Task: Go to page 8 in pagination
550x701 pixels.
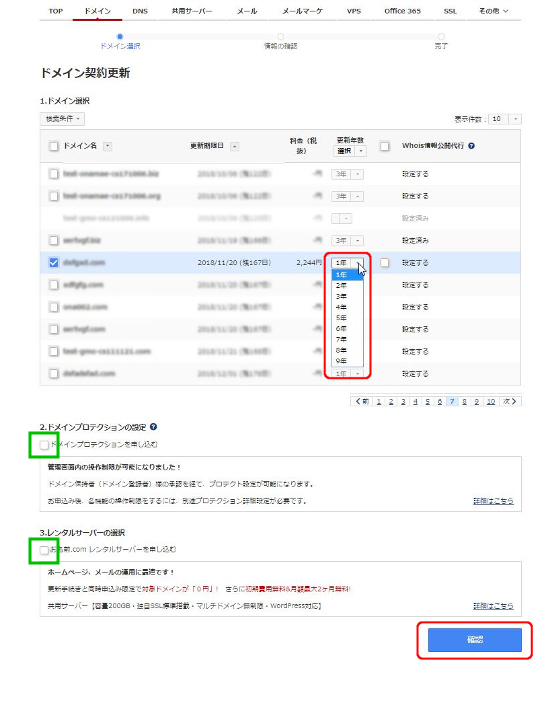Action: pyautogui.click(x=464, y=401)
